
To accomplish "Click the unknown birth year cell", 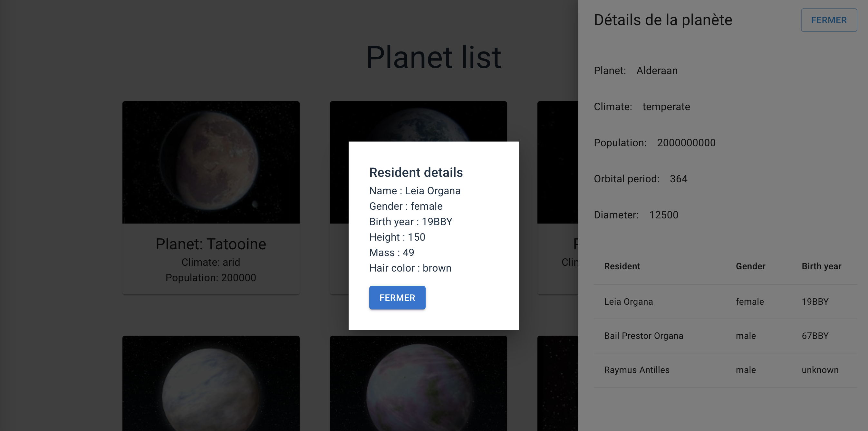I will 820,370.
